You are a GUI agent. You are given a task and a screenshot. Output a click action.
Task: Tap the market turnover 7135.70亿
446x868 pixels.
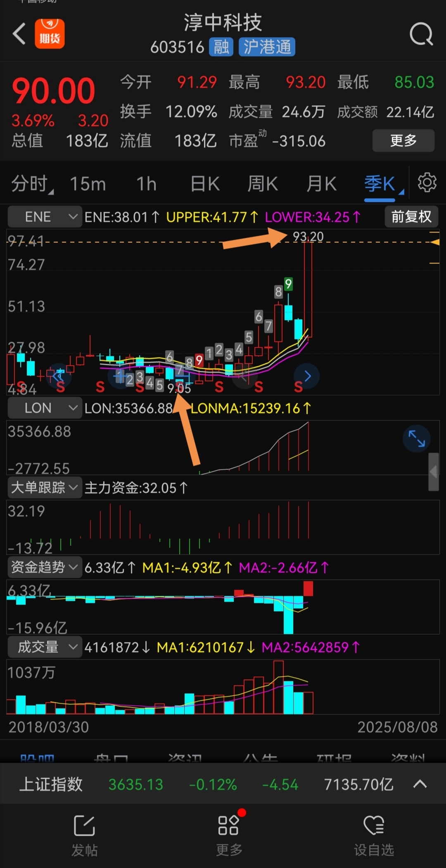coord(358,784)
